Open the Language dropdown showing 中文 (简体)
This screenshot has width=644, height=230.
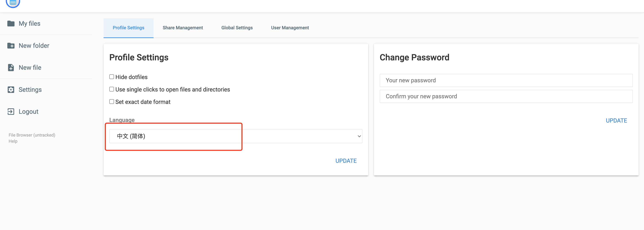(236, 136)
